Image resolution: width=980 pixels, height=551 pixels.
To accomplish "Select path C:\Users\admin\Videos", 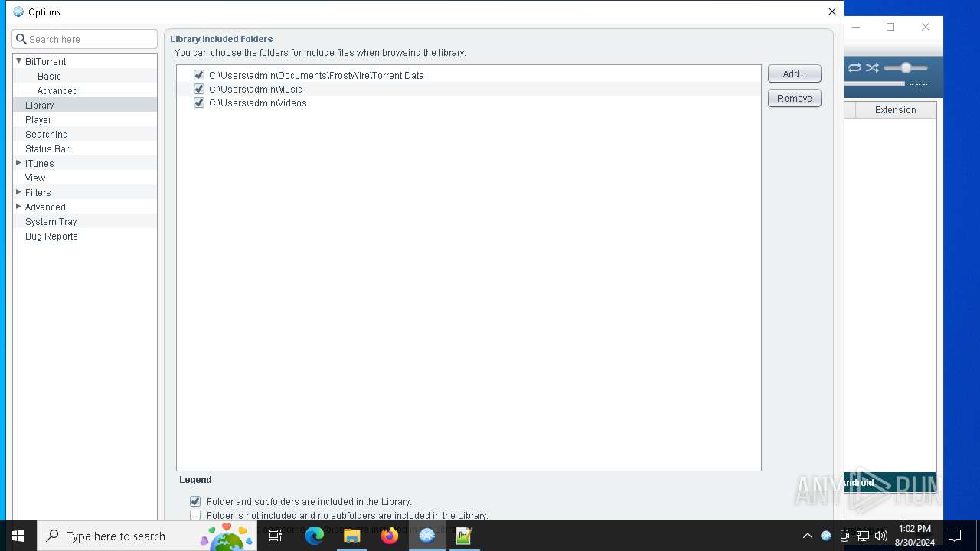I will click(x=258, y=103).
